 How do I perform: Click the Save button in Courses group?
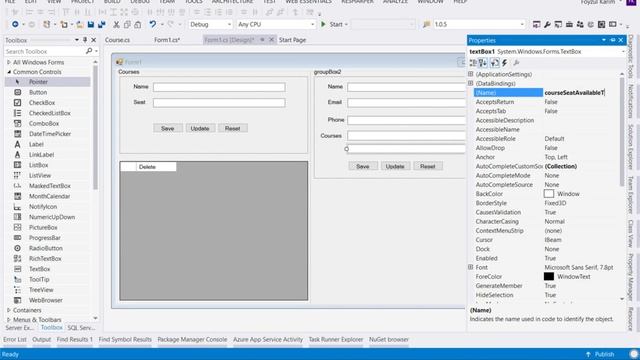coord(168,128)
